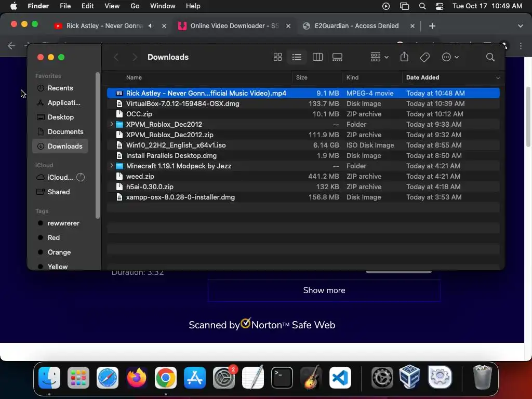Open the Trash in the Dock
Viewport: 532px width, 399px height.
tap(482, 377)
